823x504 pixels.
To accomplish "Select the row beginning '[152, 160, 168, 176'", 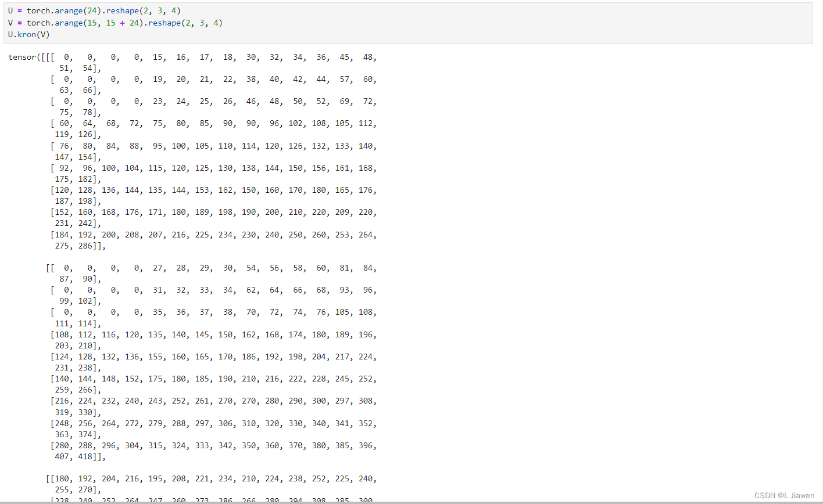I will pos(213,212).
